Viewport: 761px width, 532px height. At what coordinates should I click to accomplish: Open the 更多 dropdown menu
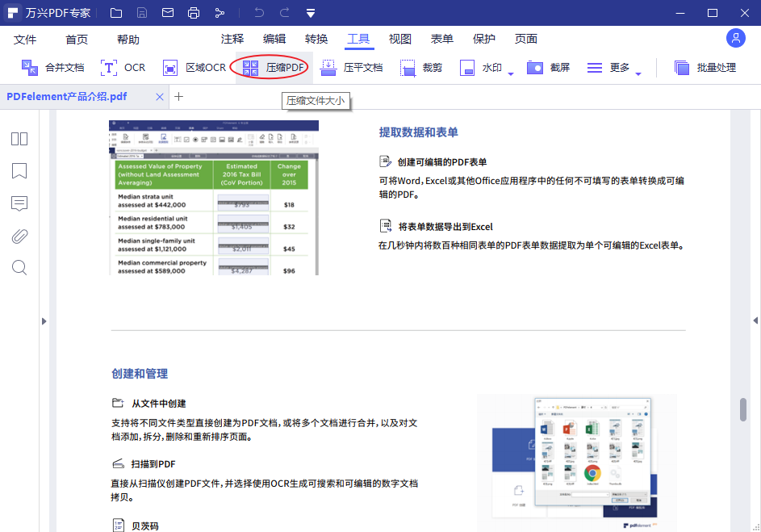(614, 68)
